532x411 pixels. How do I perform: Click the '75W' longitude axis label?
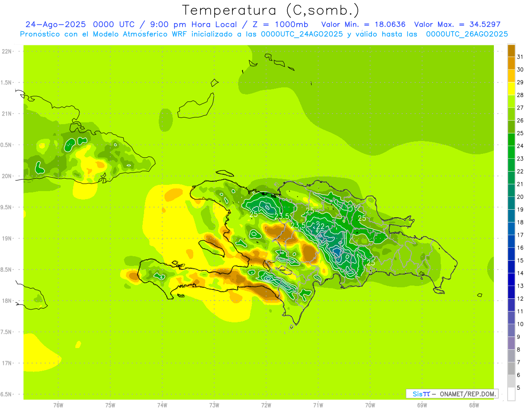click(x=110, y=405)
